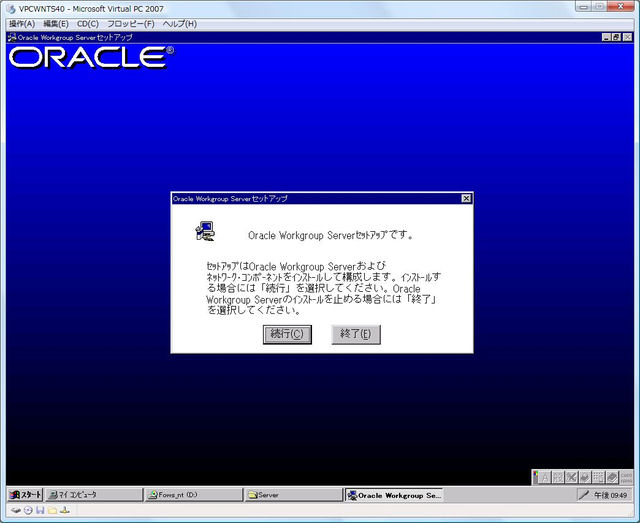Switch to マイ コンピュータ taskbar window
Screen dimensions: 640x523
93,495
